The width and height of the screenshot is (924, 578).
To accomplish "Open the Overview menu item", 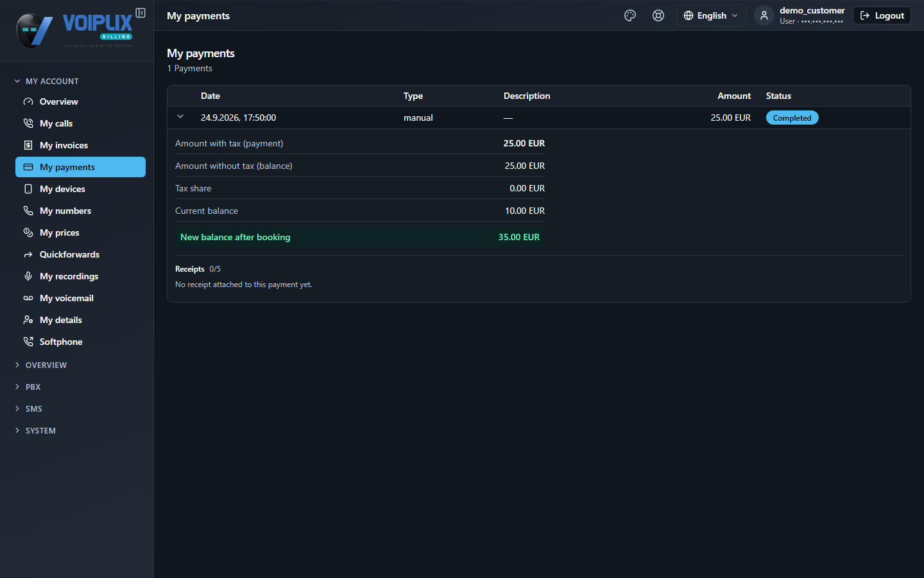I will [x=80, y=101].
